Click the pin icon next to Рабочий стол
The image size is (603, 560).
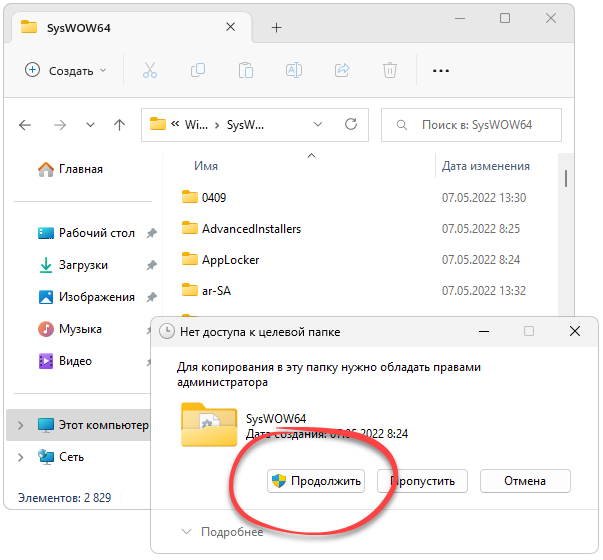coord(152,233)
